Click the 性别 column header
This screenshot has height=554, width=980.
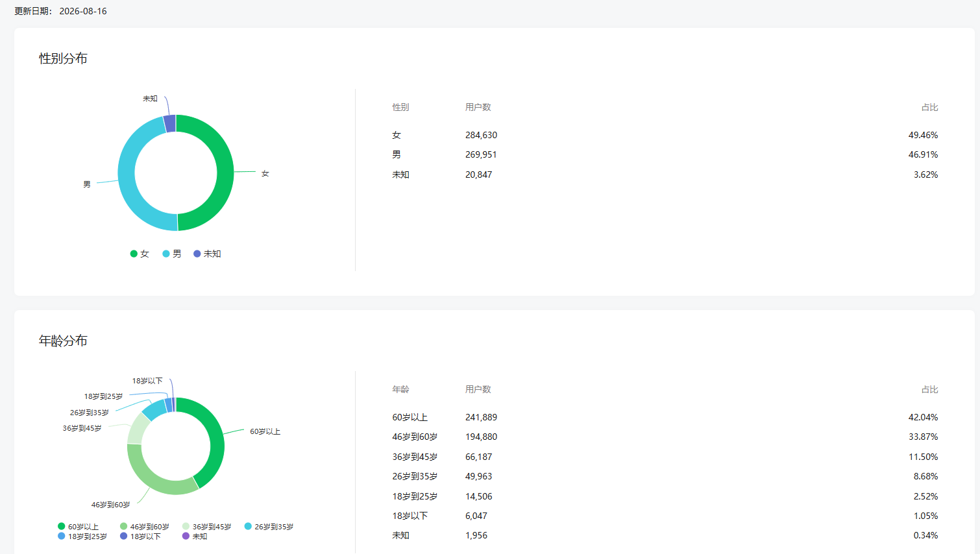coord(400,107)
